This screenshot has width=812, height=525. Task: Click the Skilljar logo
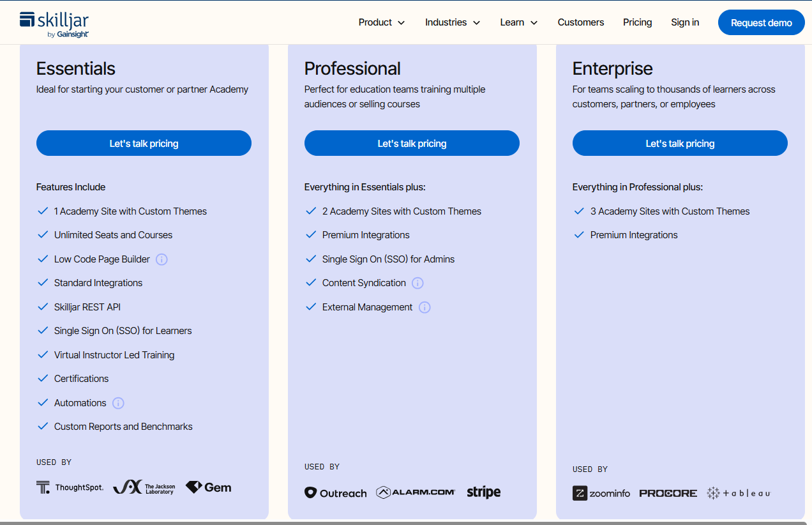(54, 22)
